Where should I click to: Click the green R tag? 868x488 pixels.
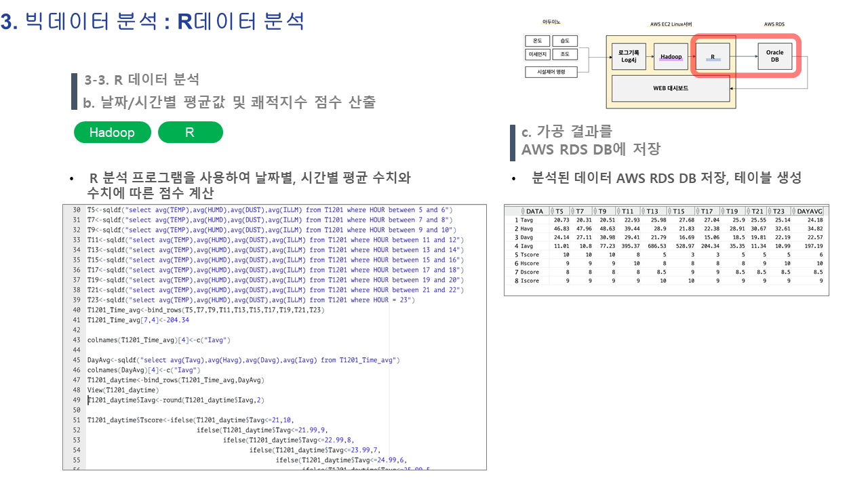190,132
